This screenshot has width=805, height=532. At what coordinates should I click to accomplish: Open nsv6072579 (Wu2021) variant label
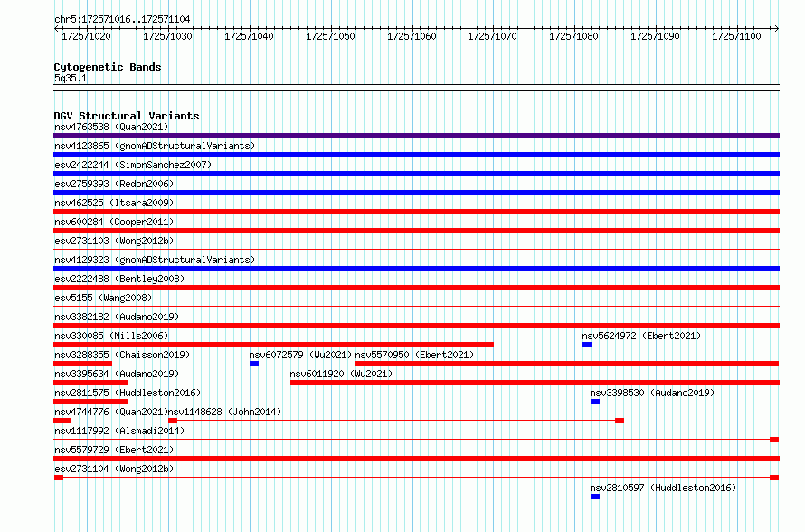(x=300, y=355)
